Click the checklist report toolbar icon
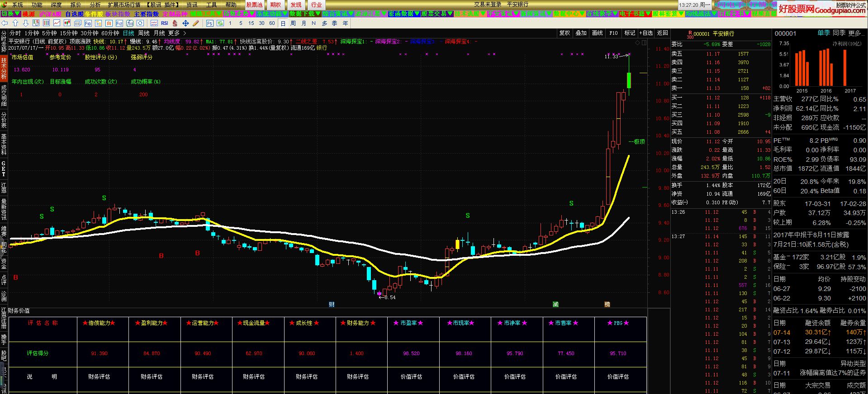This screenshot has width=868, height=394. (36, 23)
